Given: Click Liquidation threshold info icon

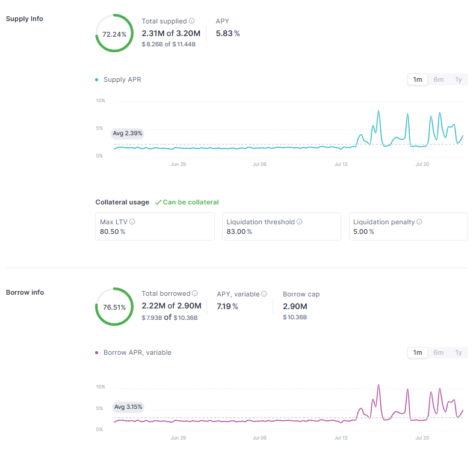Looking at the screenshot, I should click(300, 222).
